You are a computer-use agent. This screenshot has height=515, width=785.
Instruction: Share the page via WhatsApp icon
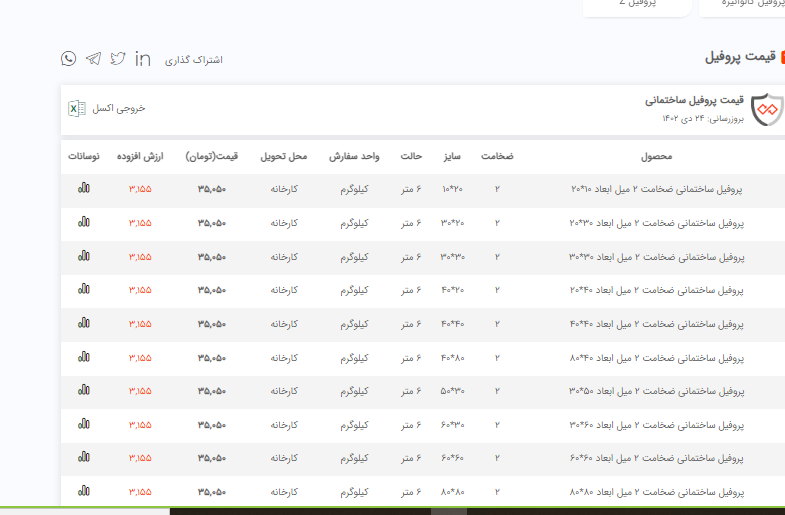pyautogui.click(x=68, y=59)
